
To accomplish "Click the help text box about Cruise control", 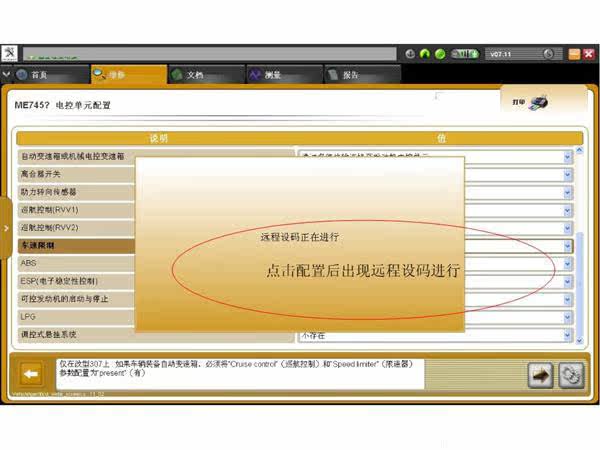I will [240, 373].
